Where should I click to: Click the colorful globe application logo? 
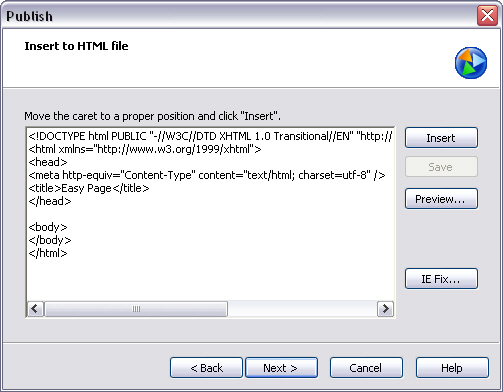click(x=471, y=63)
